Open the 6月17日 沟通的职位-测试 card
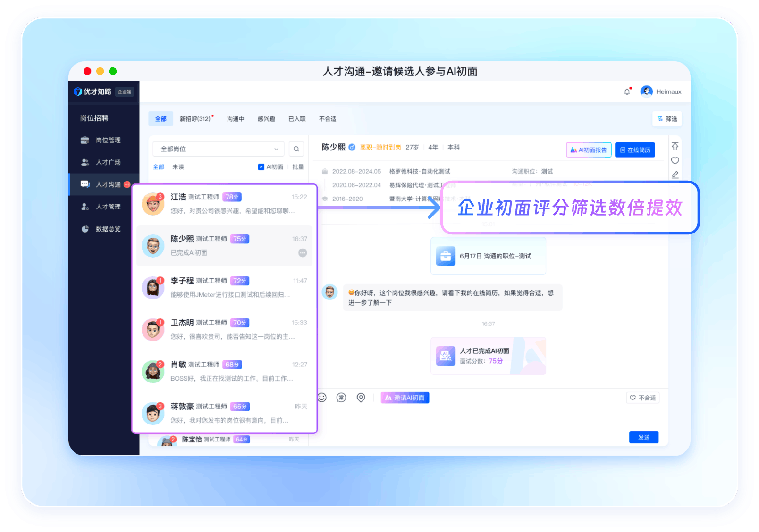This screenshot has width=759, height=532. click(488, 256)
